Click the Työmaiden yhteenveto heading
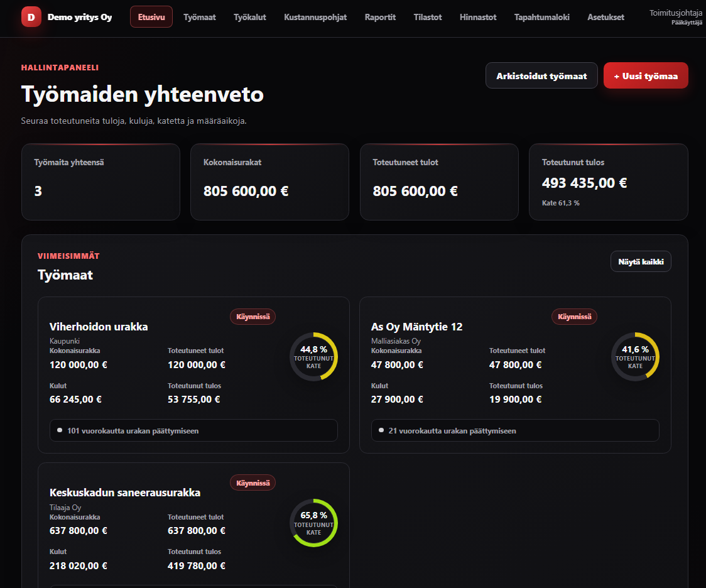The width and height of the screenshot is (706, 588). [143, 95]
